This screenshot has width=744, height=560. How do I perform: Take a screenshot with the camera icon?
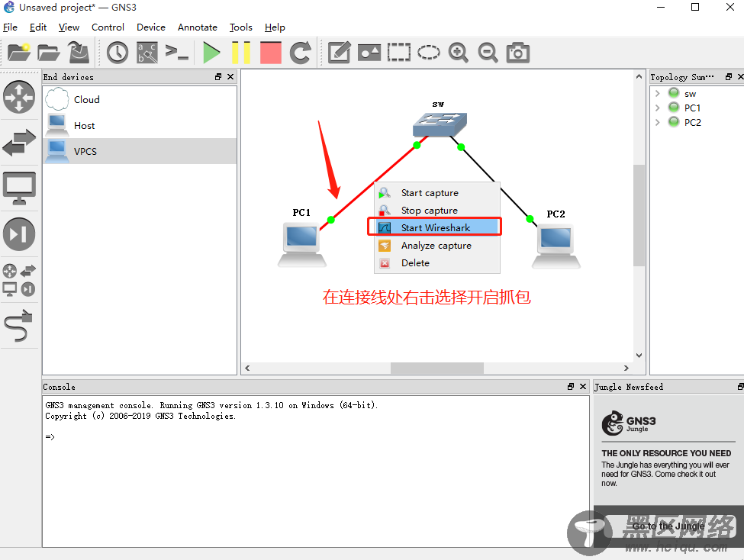pyautogui.click(x=517, y=52)
